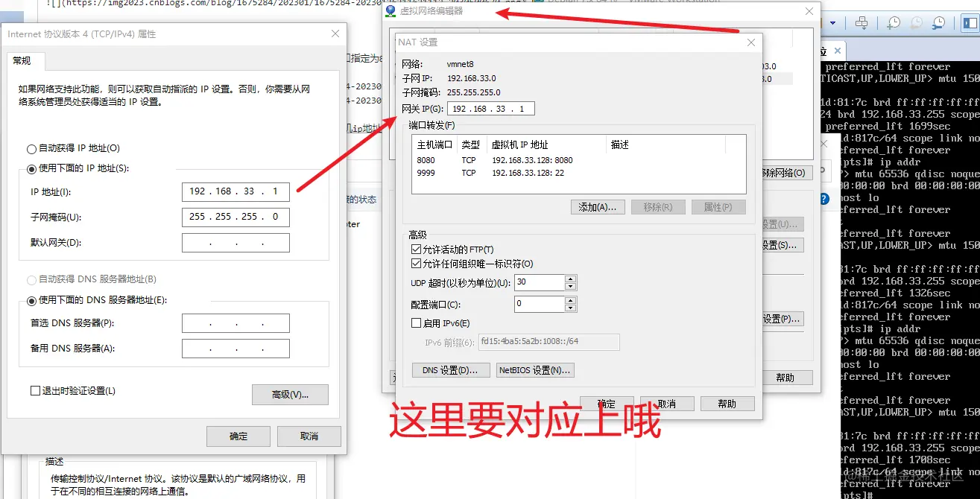The height and width of the screenshot is (499, 980).
Task: Toggle 退出时验证设置 checkbox
Action: (35, 390)
